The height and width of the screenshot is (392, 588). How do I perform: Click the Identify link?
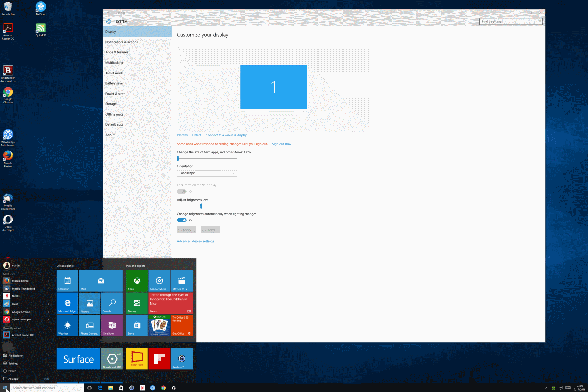(x=182, y=135)
